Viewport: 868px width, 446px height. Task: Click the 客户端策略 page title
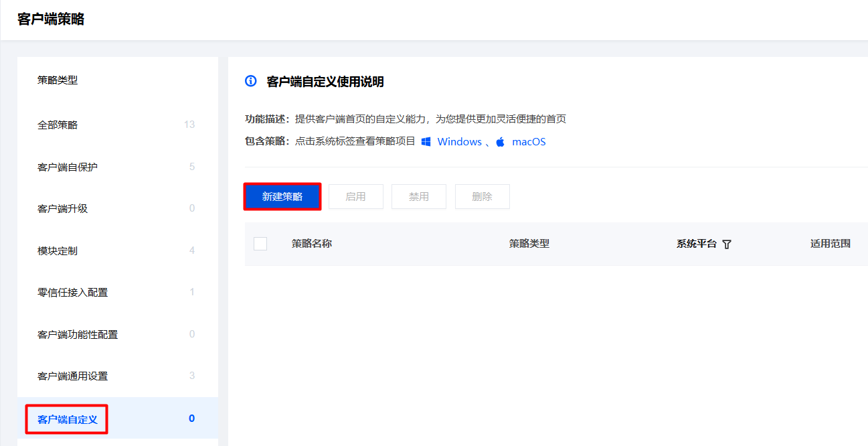pos(51,19)
